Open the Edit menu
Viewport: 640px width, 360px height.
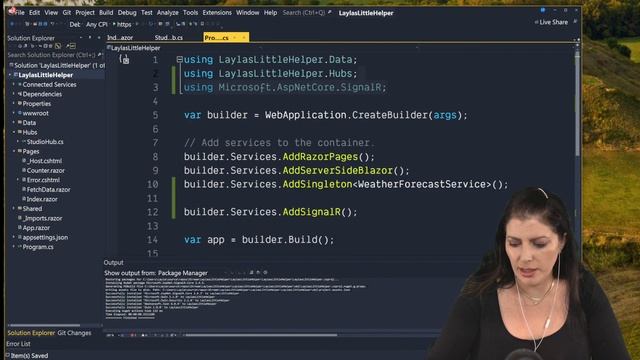coord(34,13)
